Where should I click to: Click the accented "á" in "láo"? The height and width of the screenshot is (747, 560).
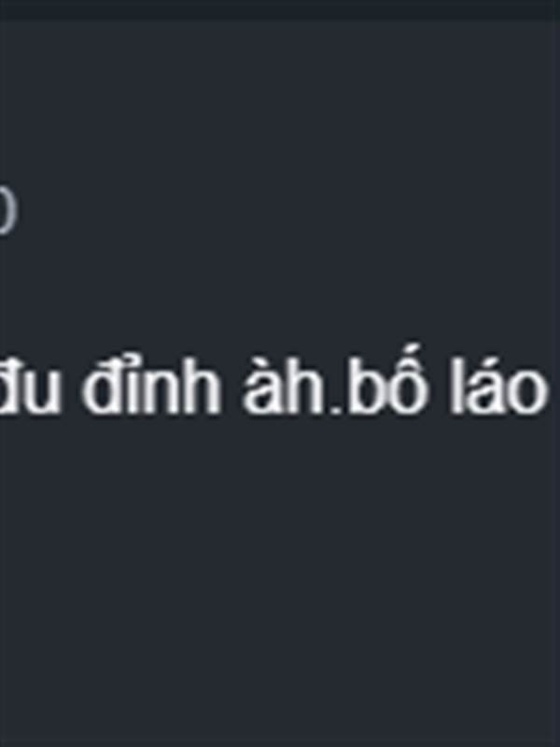(x=484, y=386)
